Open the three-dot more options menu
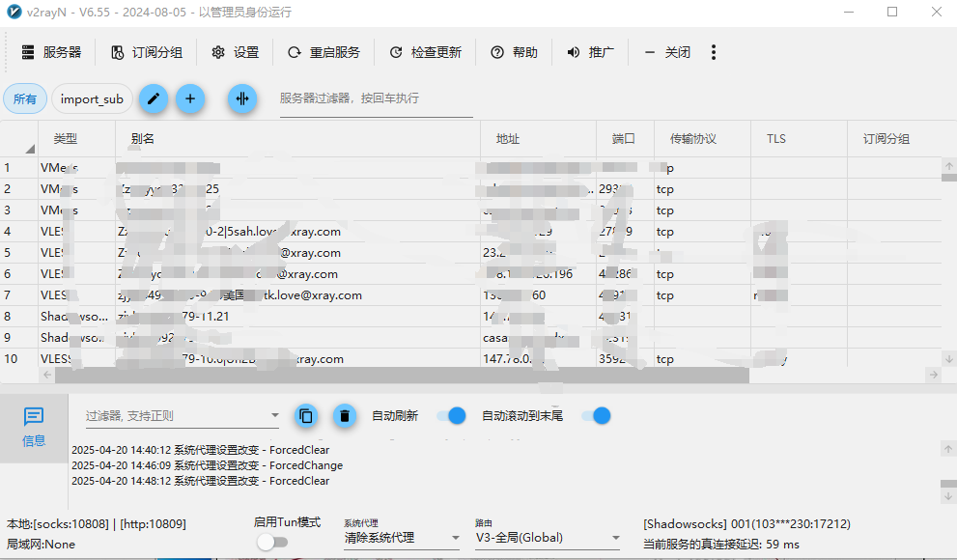This screenshot has width=957, height=560. (x=714, y=52)
